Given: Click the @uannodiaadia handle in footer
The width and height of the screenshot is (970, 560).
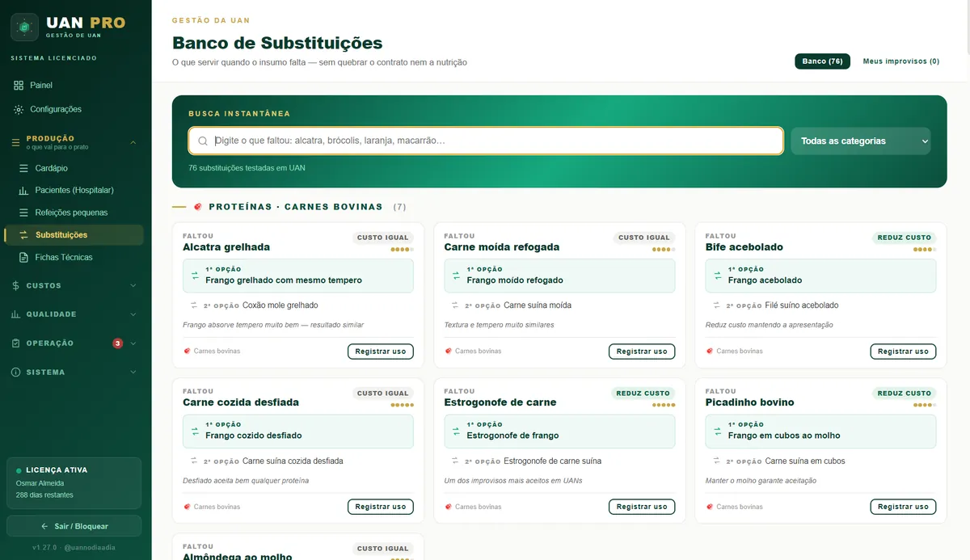Looking at the screenshot, I should pyautogui.click(x=90, y=547).
